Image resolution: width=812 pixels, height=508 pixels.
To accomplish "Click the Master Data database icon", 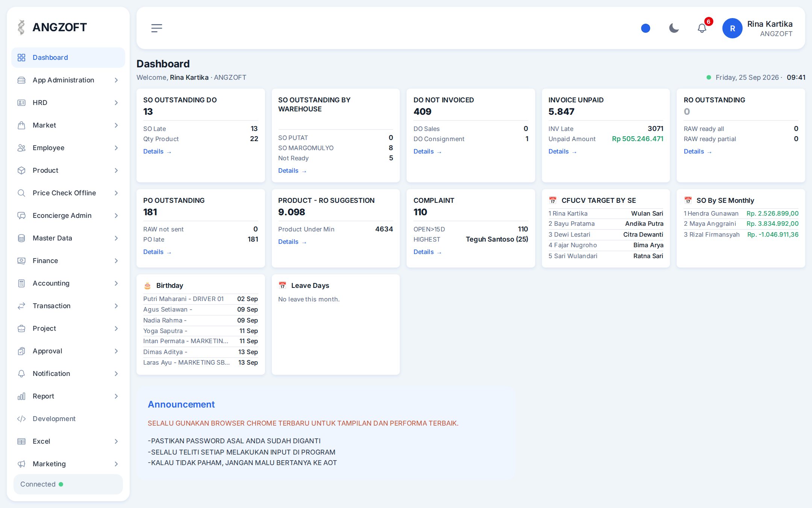I will click(21, 238).
